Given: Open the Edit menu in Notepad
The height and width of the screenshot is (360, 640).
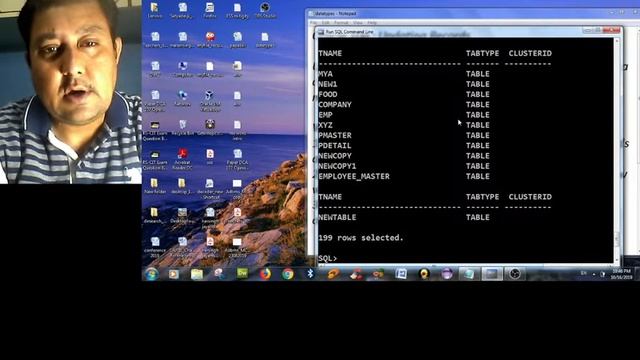Looking at the screenshot, I should pos(325,23).
